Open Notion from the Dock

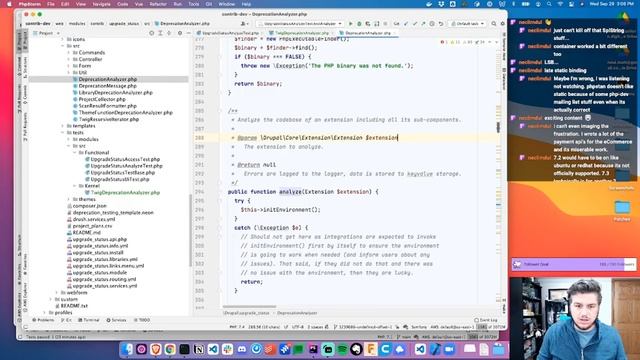(x=199, y=349)
